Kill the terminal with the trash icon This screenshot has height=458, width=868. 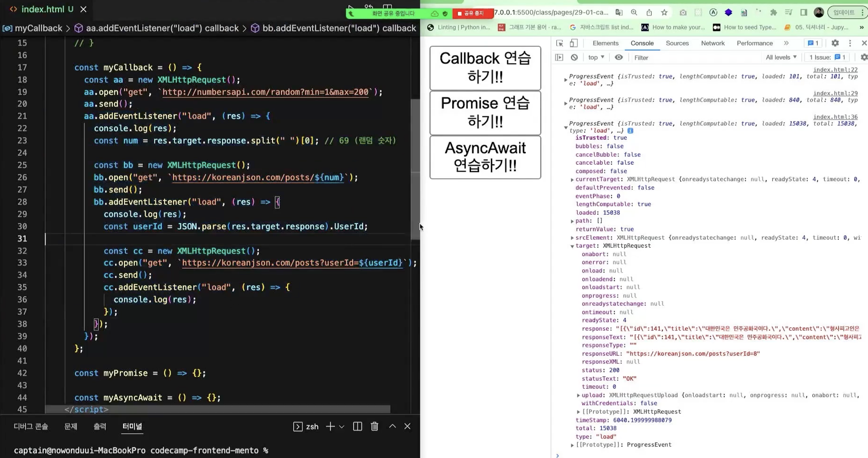tap(374, 426)
